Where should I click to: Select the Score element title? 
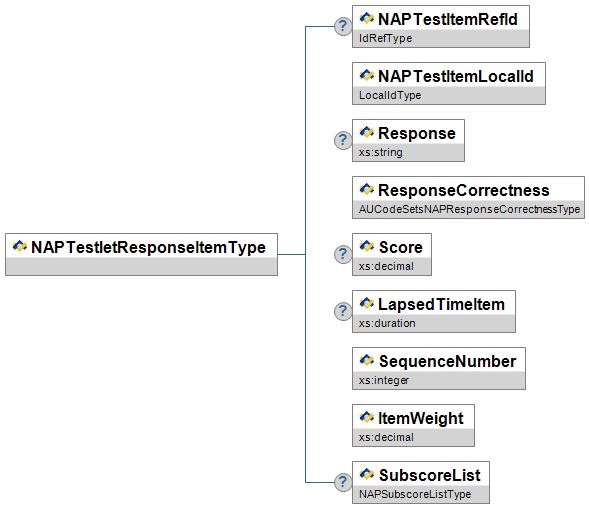[x=400, y=247]
